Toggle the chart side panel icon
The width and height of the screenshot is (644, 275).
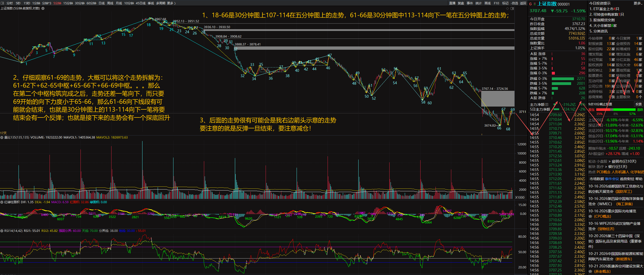(x=512, y=8)
